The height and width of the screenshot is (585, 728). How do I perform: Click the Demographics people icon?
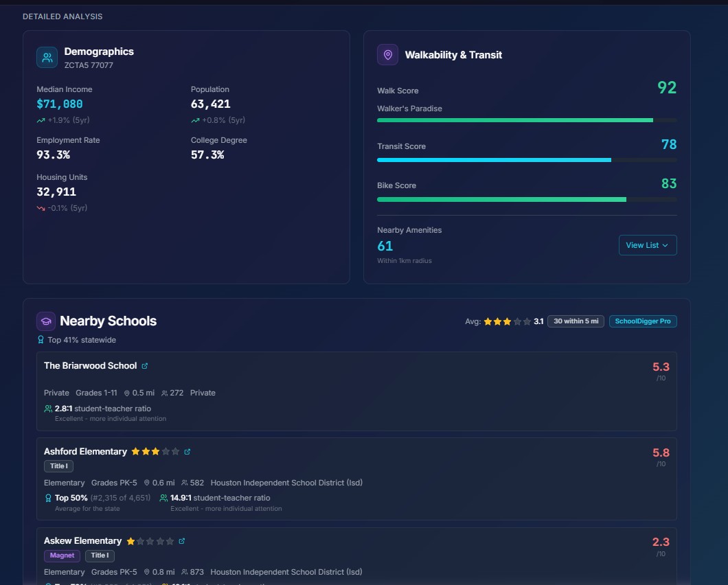[x=46, y=57]
